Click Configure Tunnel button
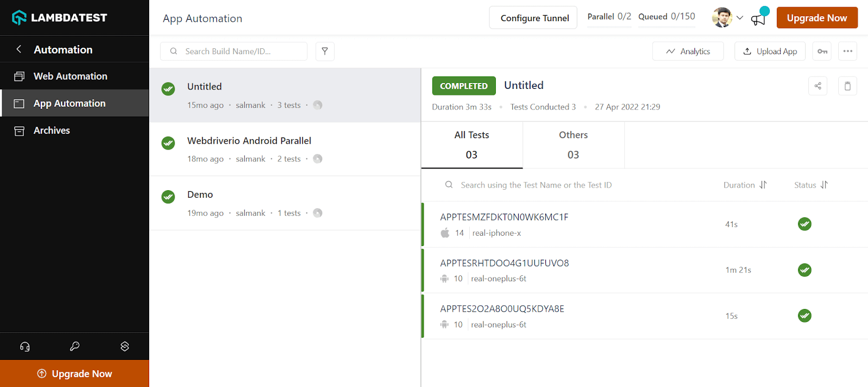This screenshot has height=387, width=868. [534, 18]
